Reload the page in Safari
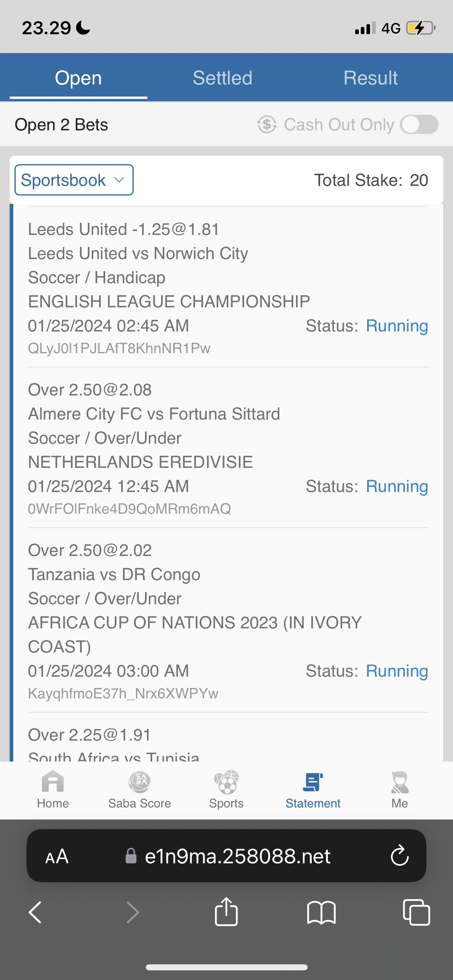 click(x=399, y=856)
